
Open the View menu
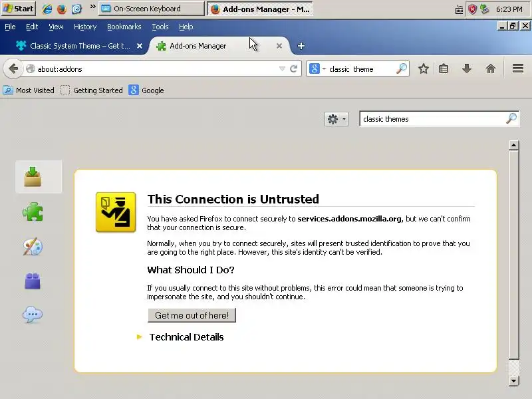click(x=56, y=27)
